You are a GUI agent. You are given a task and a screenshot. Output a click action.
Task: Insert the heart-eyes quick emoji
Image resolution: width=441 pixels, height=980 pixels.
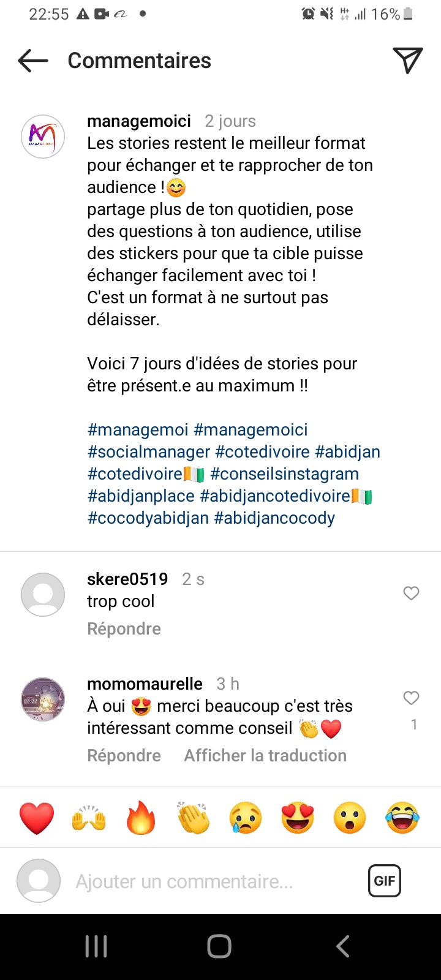(298, 818)
